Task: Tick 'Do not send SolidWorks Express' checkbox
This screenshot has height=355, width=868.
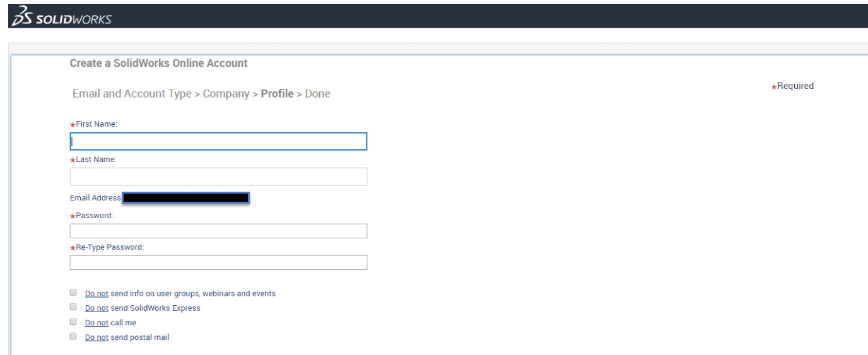Action: coord(73,307)
